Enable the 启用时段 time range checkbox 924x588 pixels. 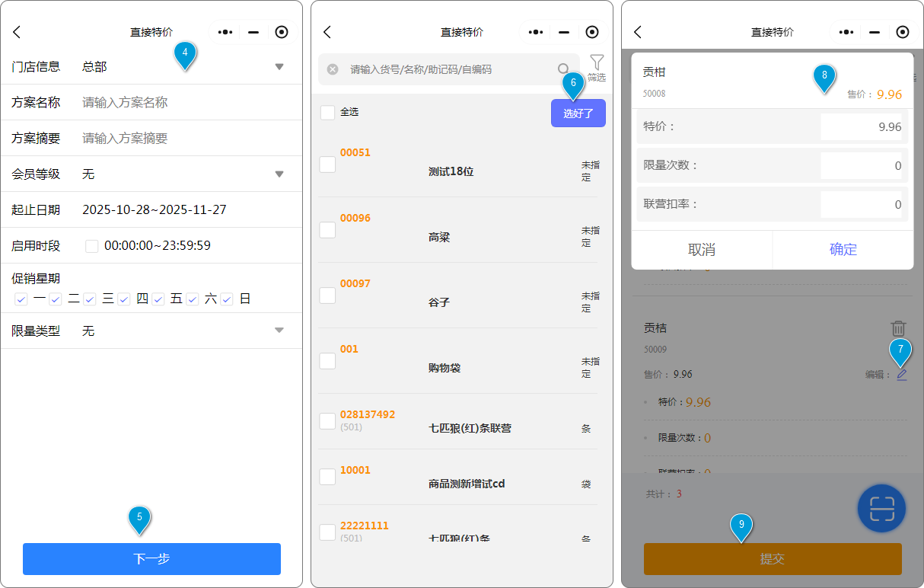tap(92, 246)
